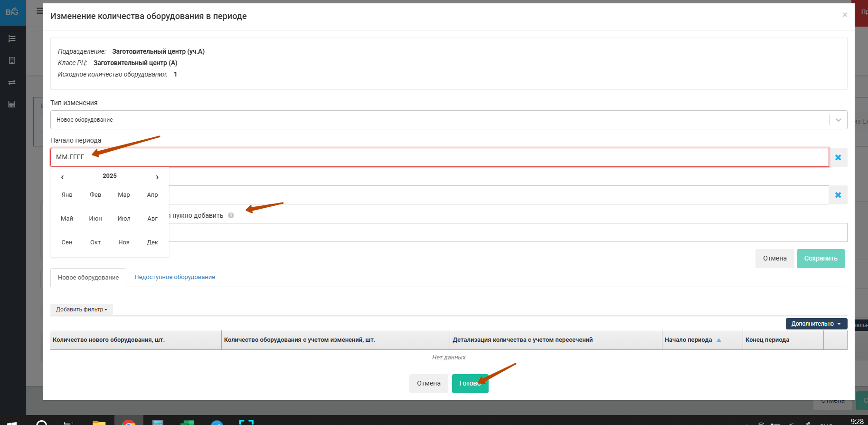Open the document sheet sidebar icon
This screenshot has height=425, width=868.
pos(12,60)
